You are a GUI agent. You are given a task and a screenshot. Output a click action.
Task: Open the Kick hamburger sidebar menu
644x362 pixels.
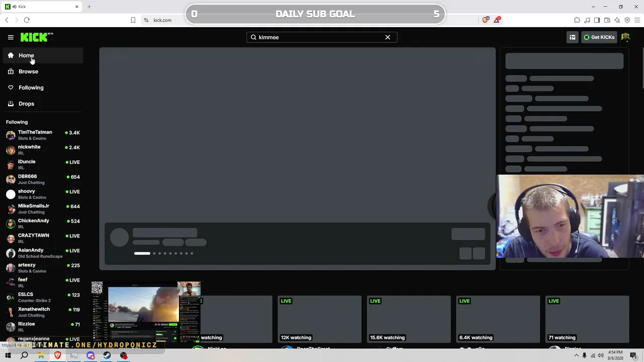(11, 37)
